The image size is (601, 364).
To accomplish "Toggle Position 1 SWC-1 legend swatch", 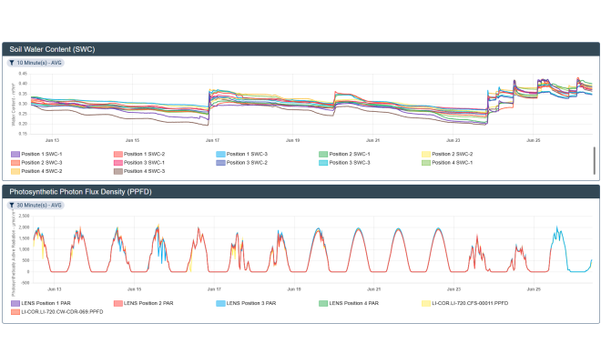I will click(x=15, y=154).
